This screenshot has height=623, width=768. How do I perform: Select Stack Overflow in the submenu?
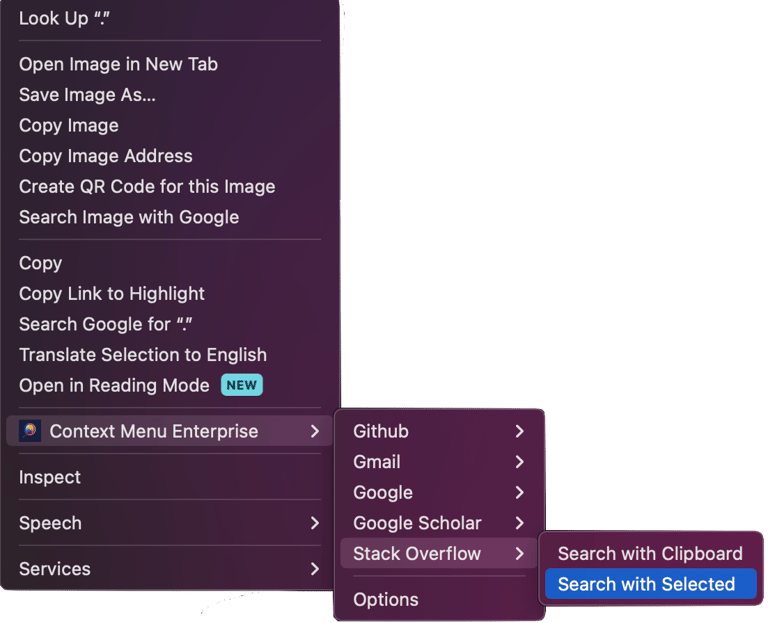tap(439, 554)
